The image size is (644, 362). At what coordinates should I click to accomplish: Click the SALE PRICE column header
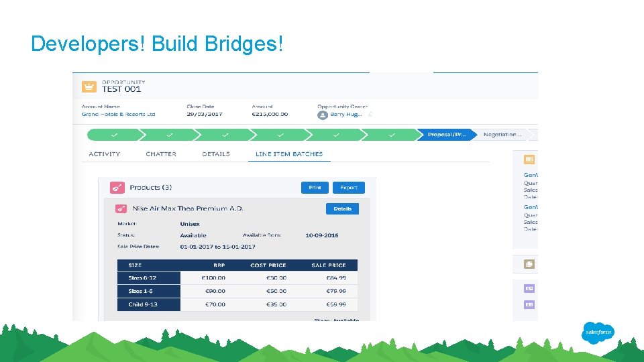pyautogui.click(x=329, y=265)
